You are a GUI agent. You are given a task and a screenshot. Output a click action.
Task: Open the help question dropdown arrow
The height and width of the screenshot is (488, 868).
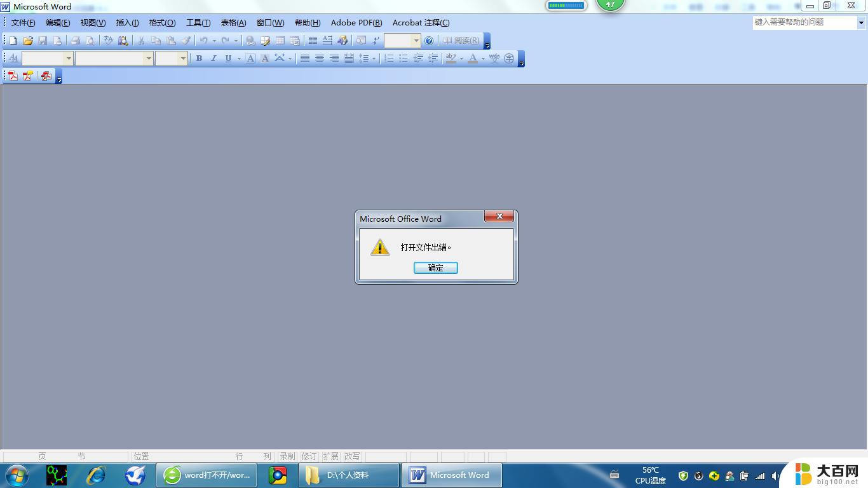point(861,22)
